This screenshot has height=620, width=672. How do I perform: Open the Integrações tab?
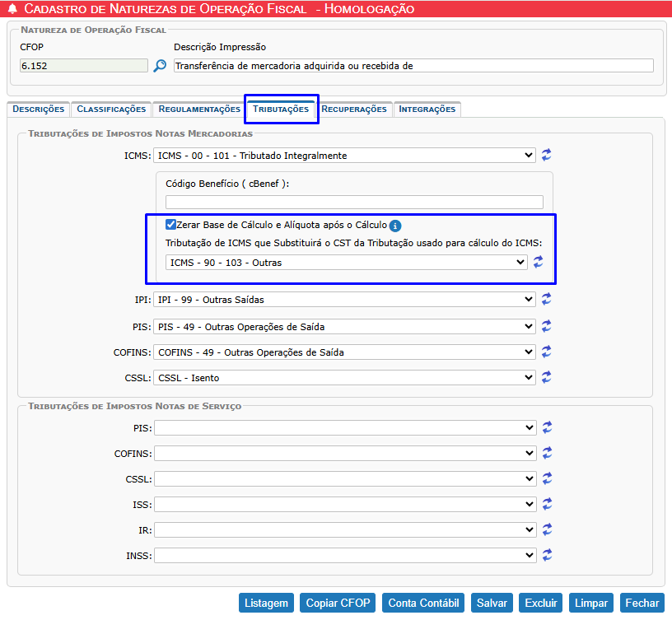pos(427,109)
